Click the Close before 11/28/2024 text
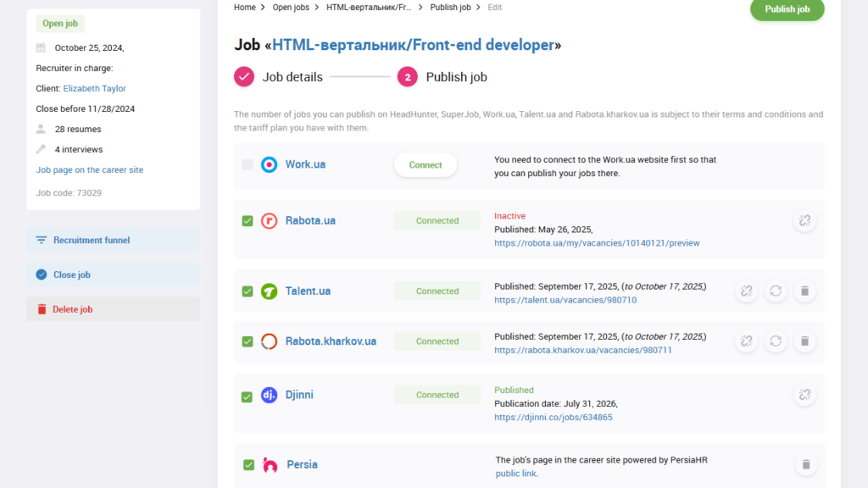This screenshot has height=488, width=868. (86, 109)
